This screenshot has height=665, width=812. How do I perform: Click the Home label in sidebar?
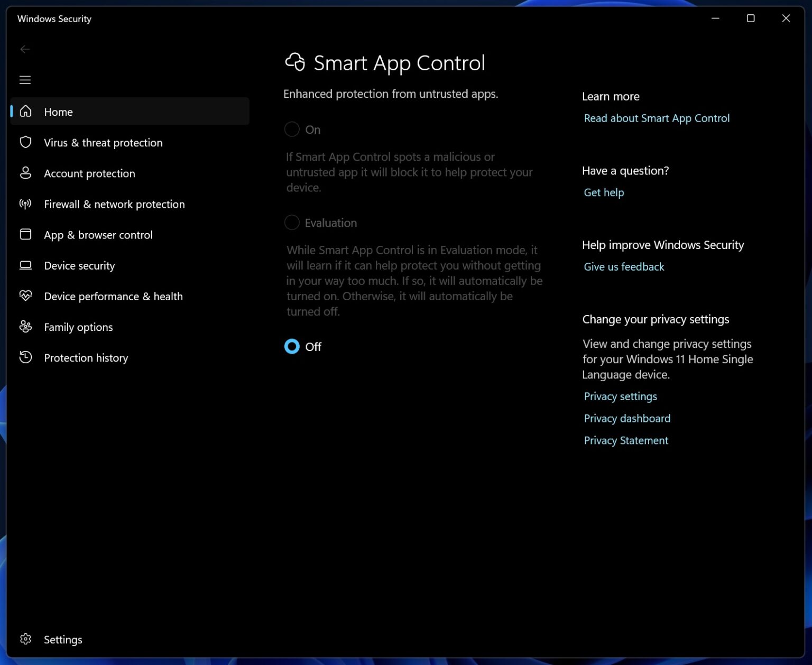pyautogui.click(x=58, y=112)
